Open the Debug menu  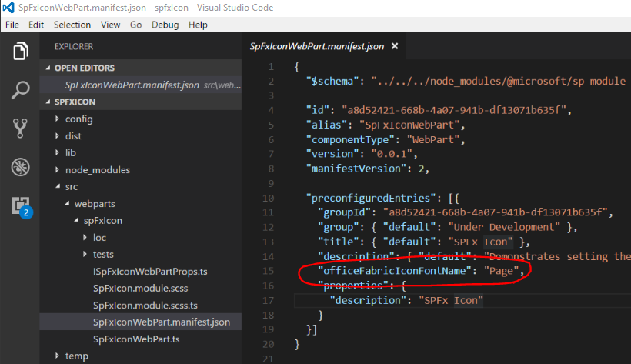pos(165,25)
